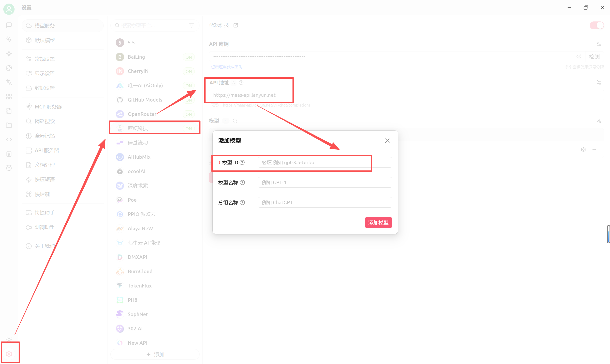
Task: Open the chat assistants icon in sidebar
Action: 9,25
